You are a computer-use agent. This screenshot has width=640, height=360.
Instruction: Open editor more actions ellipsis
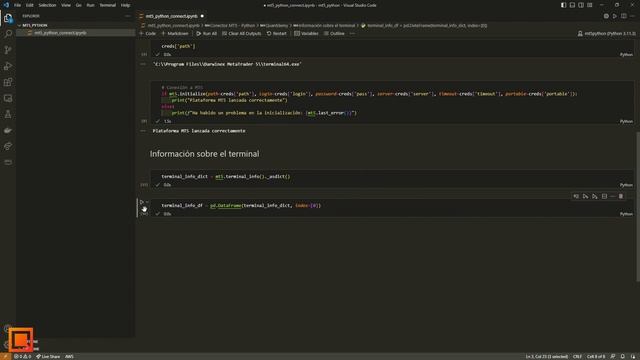coord(632,16)
